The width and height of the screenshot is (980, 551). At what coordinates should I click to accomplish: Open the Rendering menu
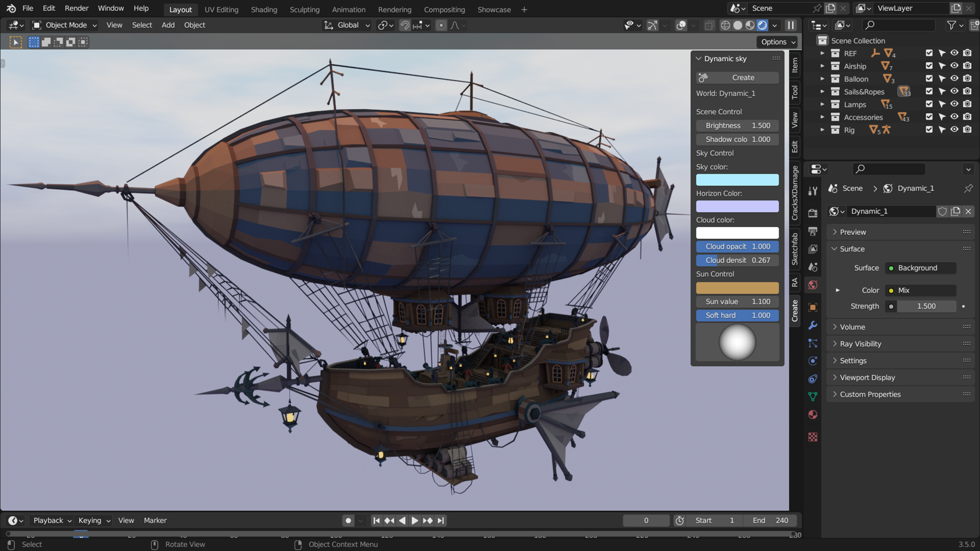(x=394, y=9)
